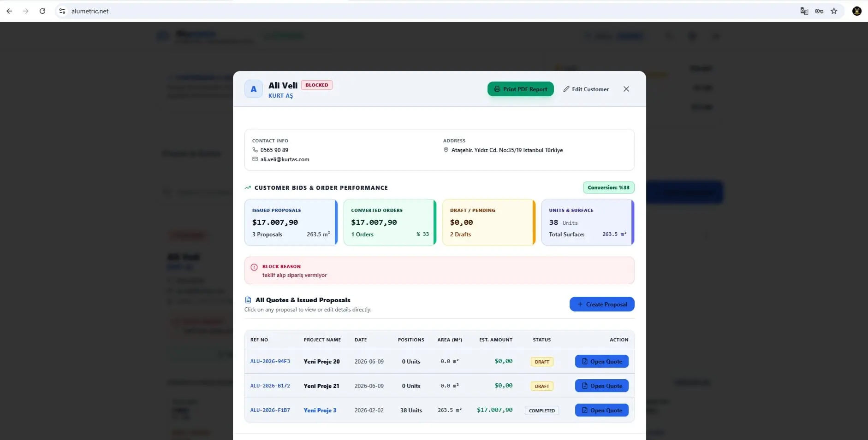
Task: Click the STATUS column header
Action: [542, 340]
